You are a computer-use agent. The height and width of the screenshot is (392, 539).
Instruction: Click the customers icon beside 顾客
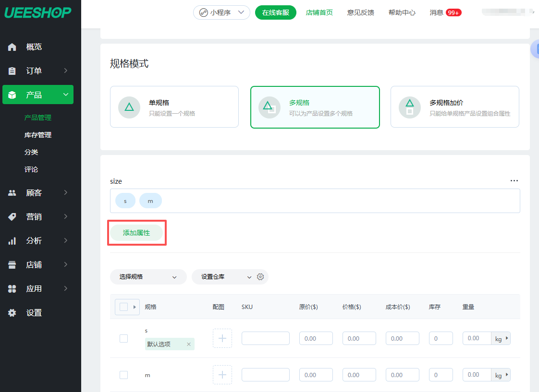(12, 193)
